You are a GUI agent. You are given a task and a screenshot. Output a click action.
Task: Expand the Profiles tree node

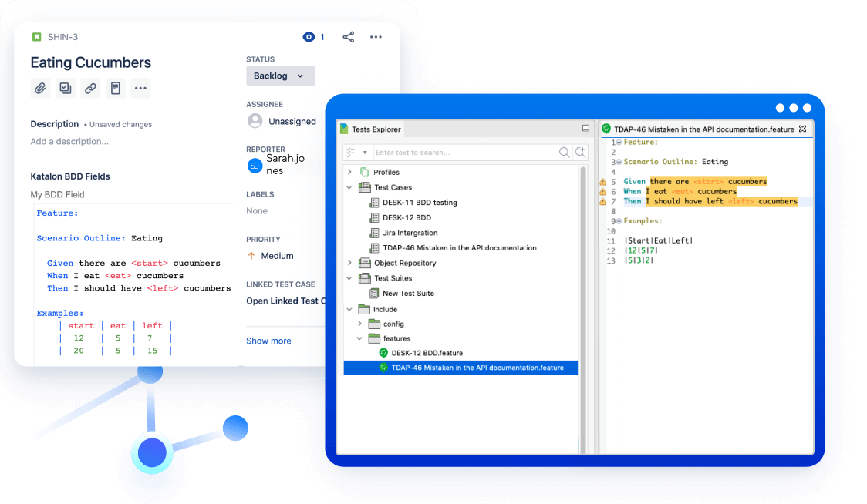(349, 172)
